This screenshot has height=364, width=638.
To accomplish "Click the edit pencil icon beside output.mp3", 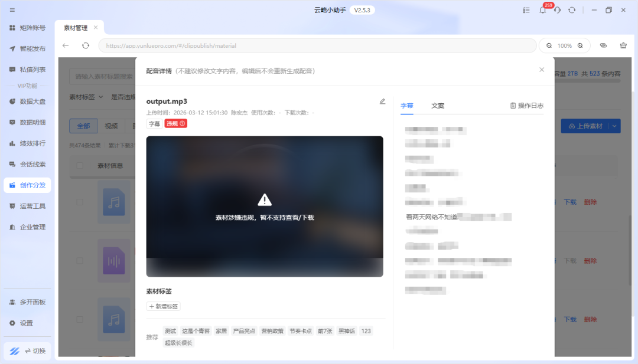I will 382,101.
